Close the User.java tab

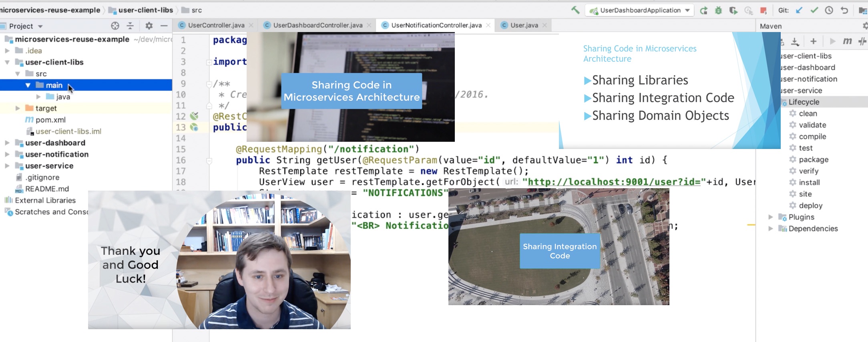545,25
